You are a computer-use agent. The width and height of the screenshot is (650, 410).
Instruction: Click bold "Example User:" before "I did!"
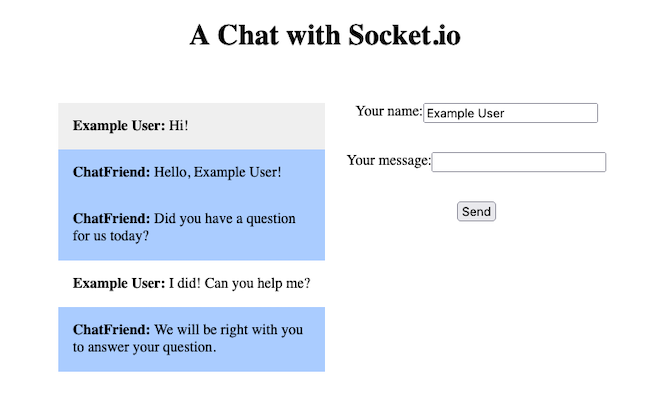[x=118, y=283]
